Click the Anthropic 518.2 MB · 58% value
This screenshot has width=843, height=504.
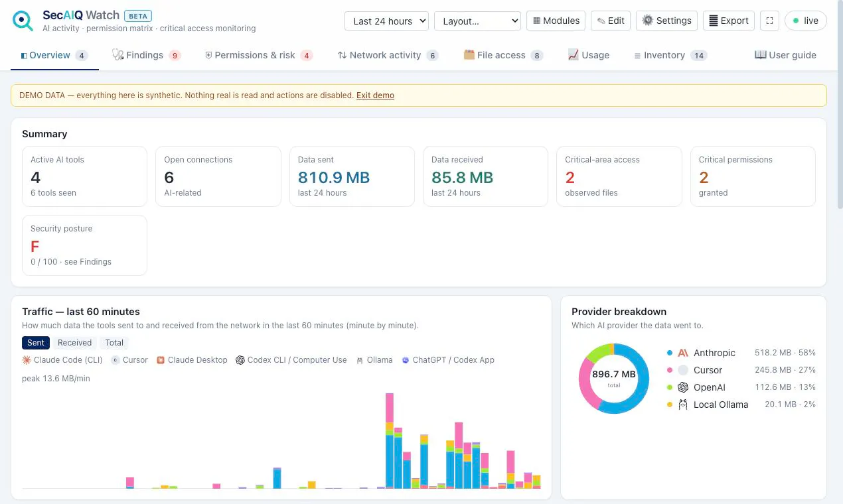(785, 353)
